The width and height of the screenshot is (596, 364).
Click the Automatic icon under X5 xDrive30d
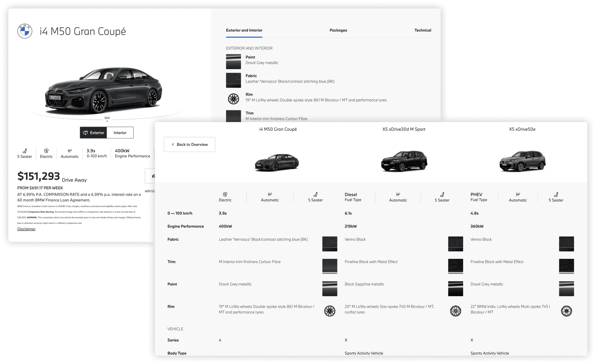pyautogui.click(x=398, y=194)
